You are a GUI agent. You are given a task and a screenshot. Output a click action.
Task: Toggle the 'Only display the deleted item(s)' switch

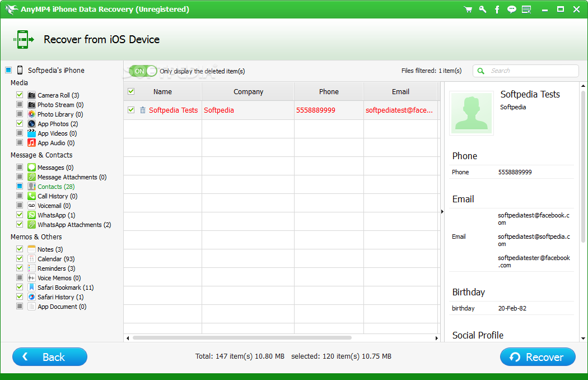pyautogui.click(x=142, y=71)
